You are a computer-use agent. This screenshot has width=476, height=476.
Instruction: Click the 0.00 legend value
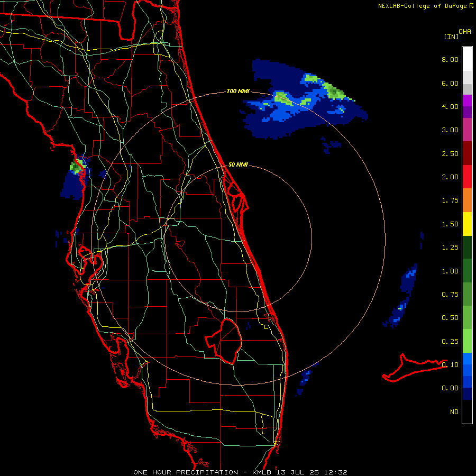tap(450, 388)
